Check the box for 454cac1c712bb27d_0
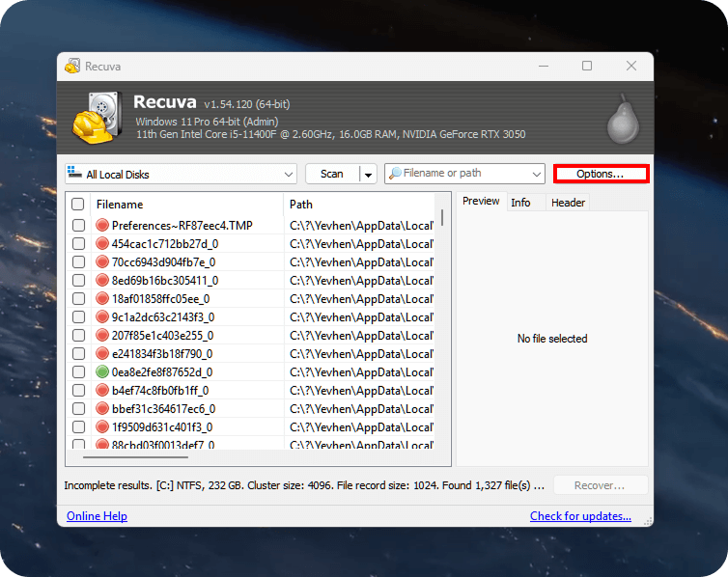The height and width of the screenshot is (577, 728). pos(79,243)
